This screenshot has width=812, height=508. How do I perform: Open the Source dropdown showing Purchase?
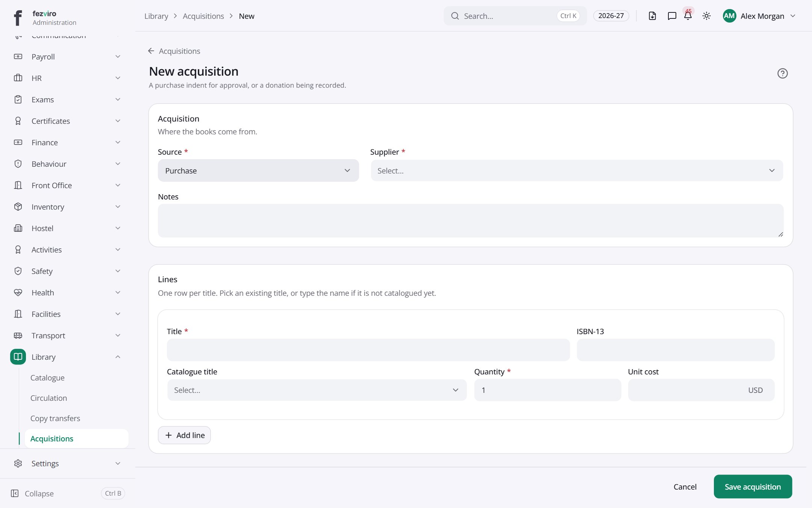point(258,170)
